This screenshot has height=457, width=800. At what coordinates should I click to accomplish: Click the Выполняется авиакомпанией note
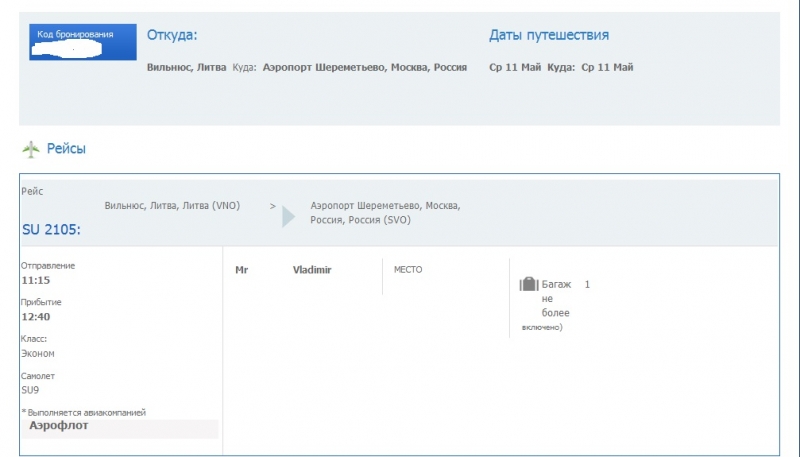(x=84, y=412)
